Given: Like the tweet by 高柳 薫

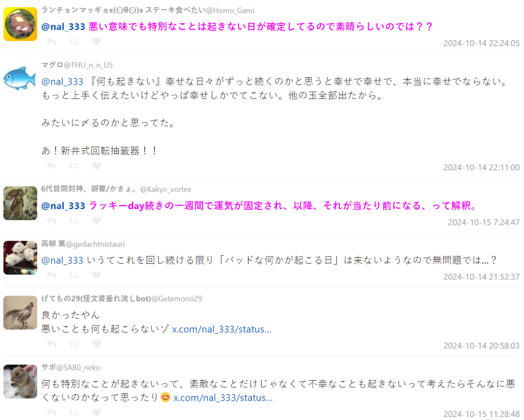Looking at the screenshot, I should 97,275.
